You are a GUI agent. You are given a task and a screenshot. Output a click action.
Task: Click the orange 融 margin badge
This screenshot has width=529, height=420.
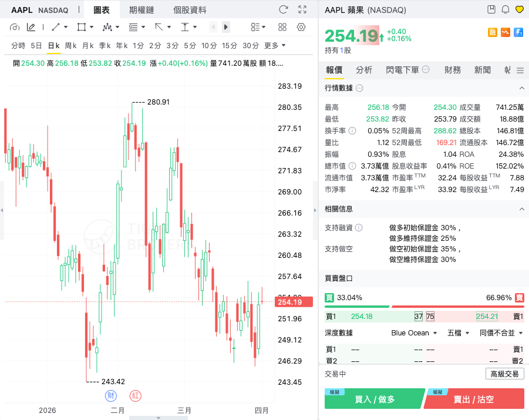493,32
